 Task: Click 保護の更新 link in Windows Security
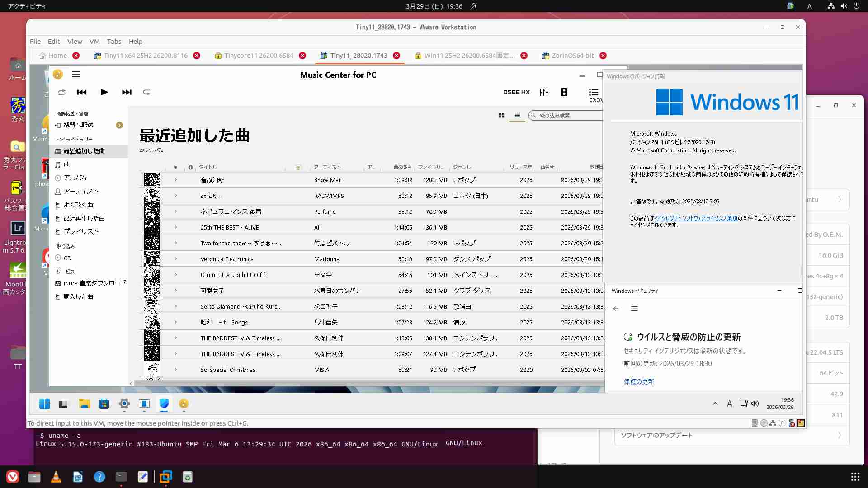coord(639,382)
